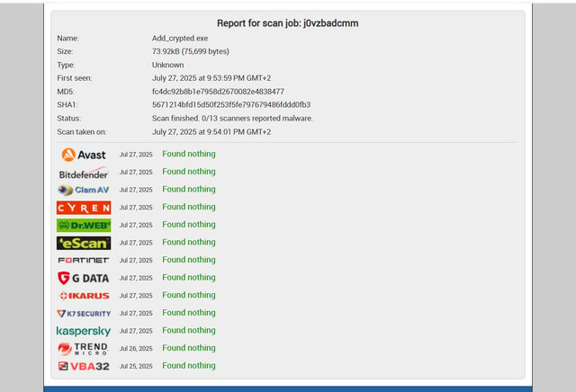Screen dimensions: 576x392
Task: Click the K7 Security scanner logo
Action: coord(84,313)
